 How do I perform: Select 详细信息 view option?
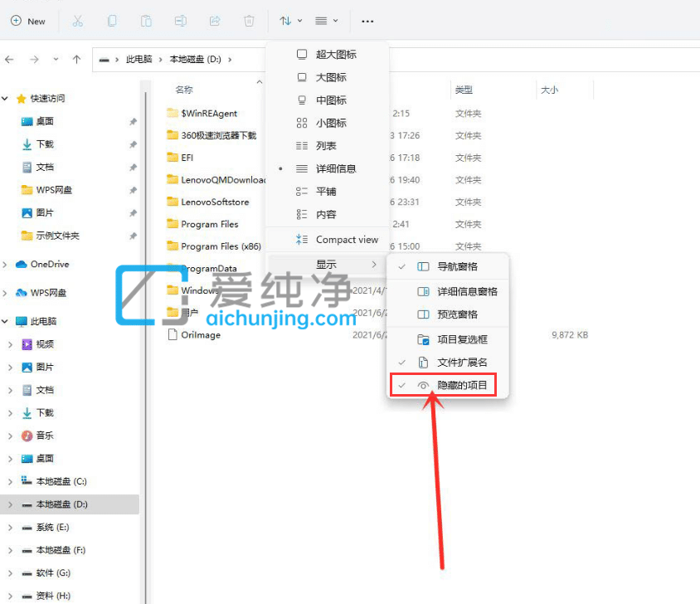[x=328, y=168]
